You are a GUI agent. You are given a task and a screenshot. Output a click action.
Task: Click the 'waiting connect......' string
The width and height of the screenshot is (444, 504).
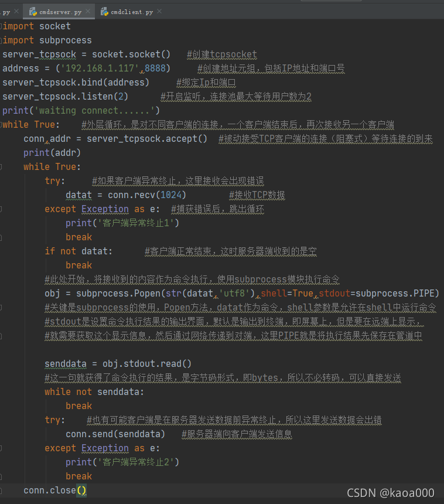94,111
